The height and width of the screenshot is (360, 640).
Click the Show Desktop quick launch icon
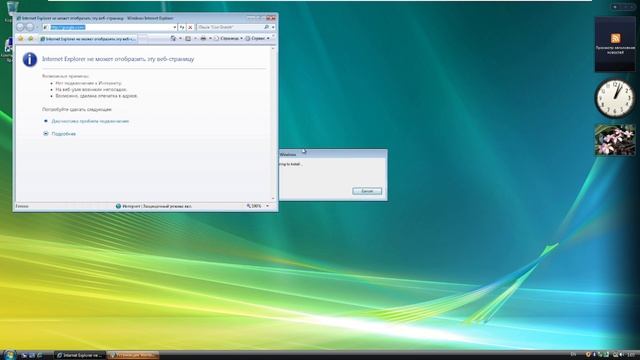24,356
